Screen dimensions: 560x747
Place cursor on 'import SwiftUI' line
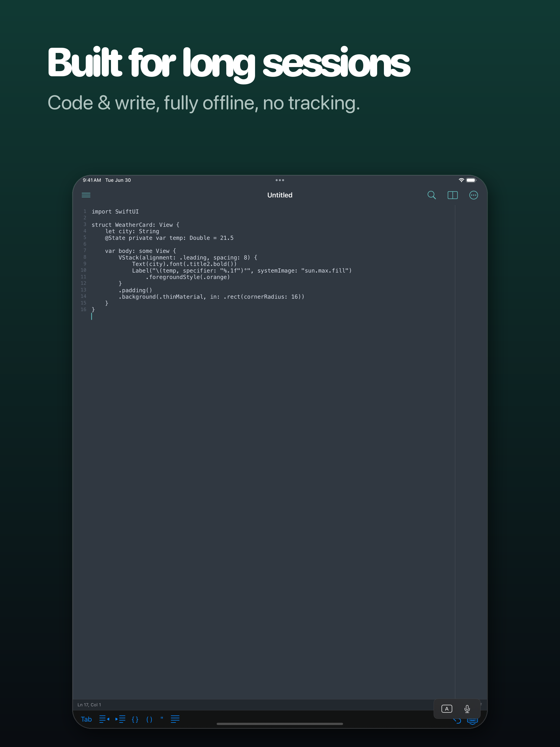click(x=115, y=211)
